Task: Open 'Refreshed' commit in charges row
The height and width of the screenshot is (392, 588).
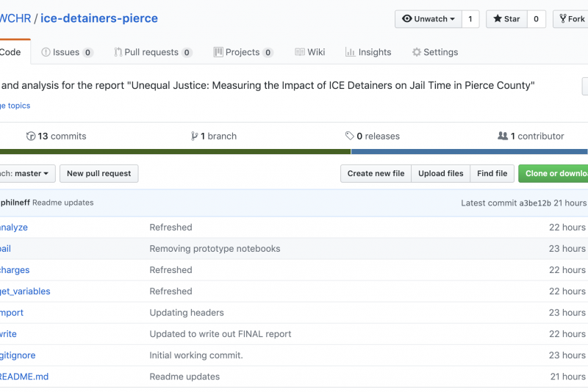Action: (171, 270)
